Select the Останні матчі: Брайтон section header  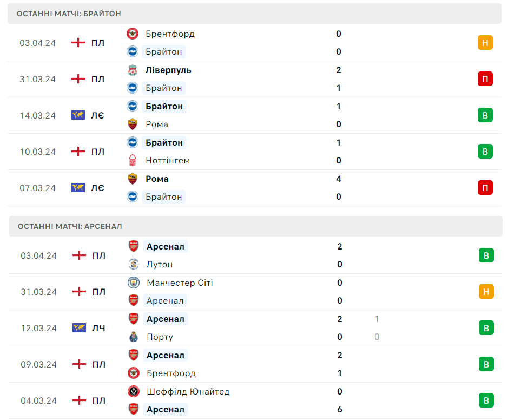69,13
